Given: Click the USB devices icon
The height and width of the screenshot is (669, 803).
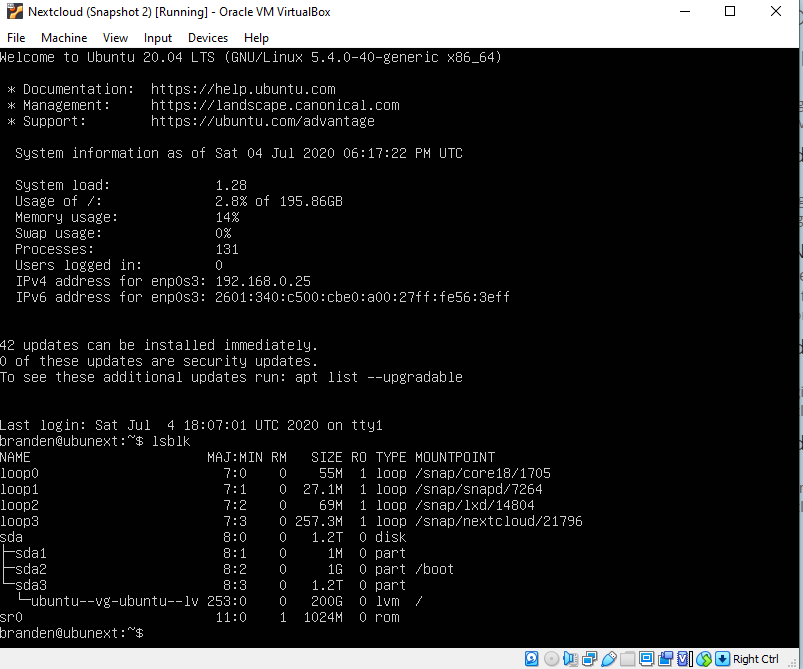Looking at the screenshot, I should point(609,659).
